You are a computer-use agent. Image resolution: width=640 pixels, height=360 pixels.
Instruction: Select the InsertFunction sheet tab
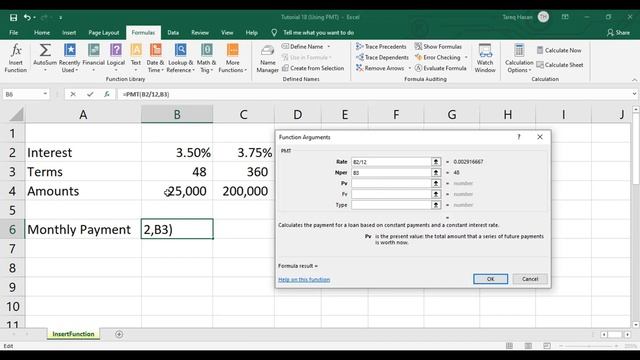(x=73, y=334)
